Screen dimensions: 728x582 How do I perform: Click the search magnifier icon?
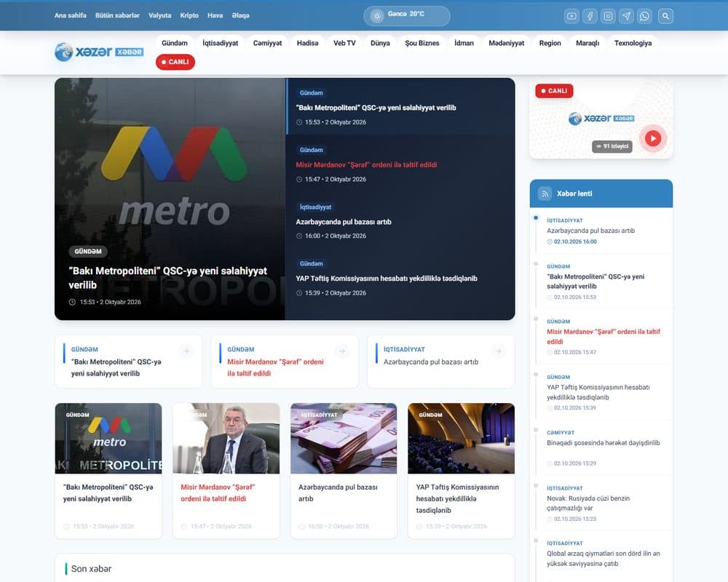[665, 16]
